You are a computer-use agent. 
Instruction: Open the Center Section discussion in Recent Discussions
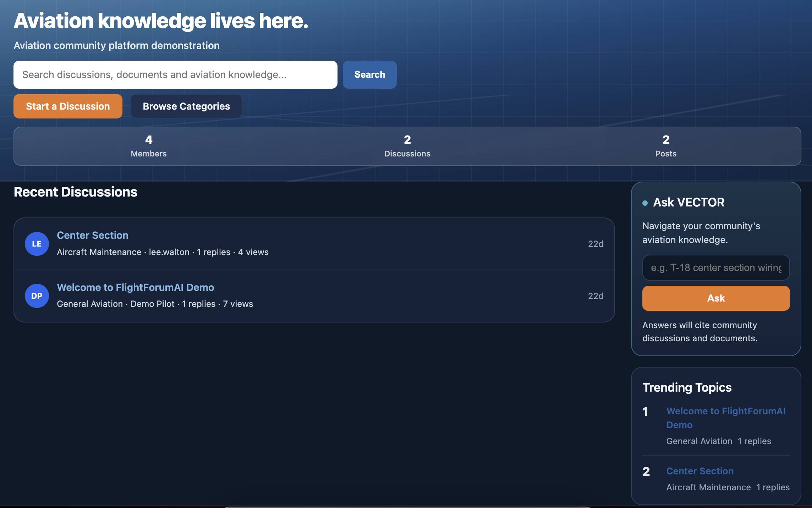coord(93,235)
